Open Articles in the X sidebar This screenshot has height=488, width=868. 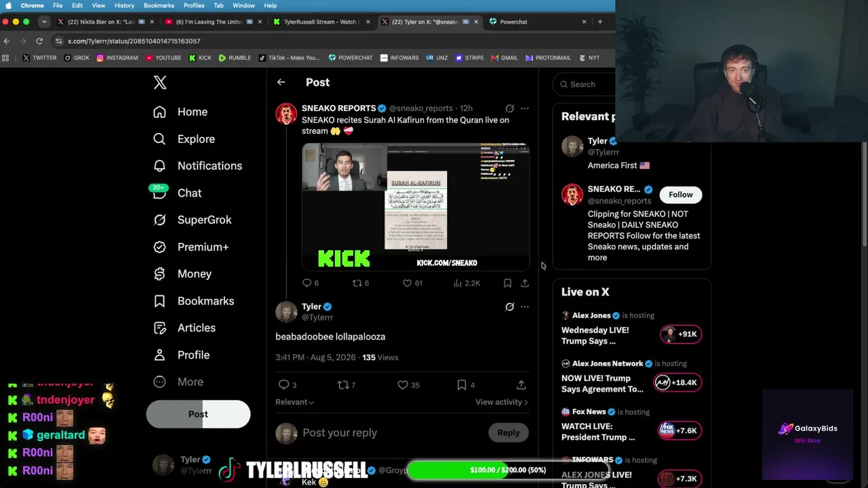184,328
